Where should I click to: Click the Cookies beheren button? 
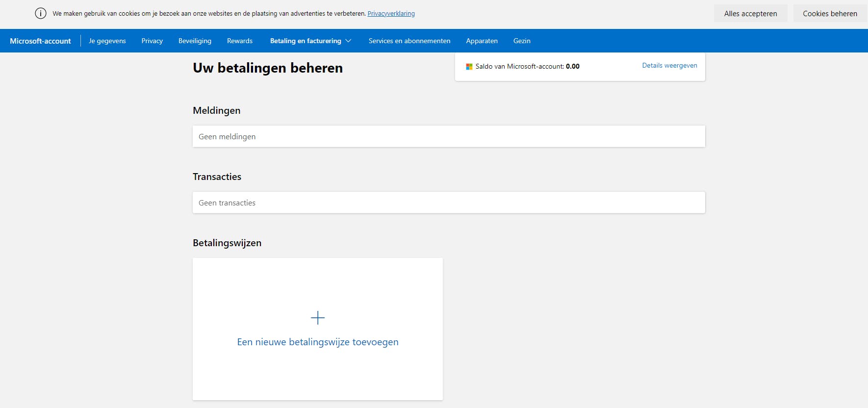tap(830, 14)
